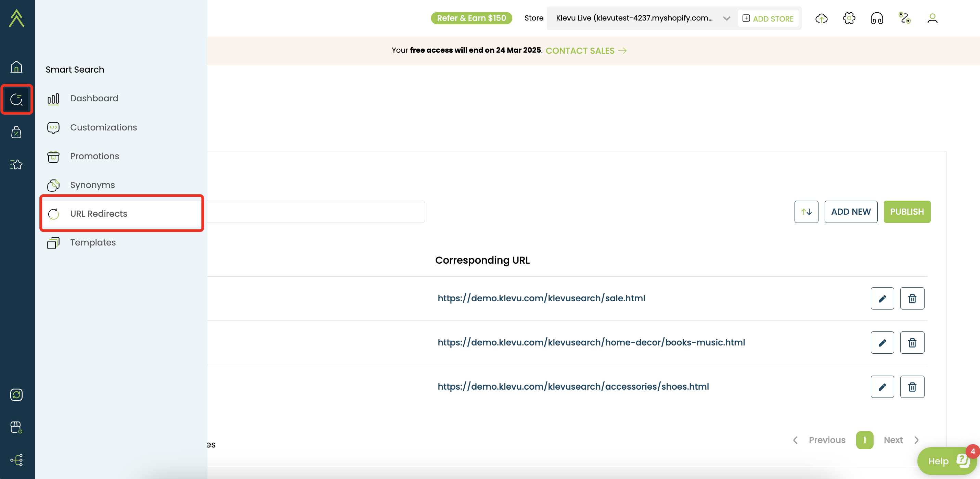980x479 pixels.
Task: Open the gear settings icon in header
Action: click(x=849, y=18)
